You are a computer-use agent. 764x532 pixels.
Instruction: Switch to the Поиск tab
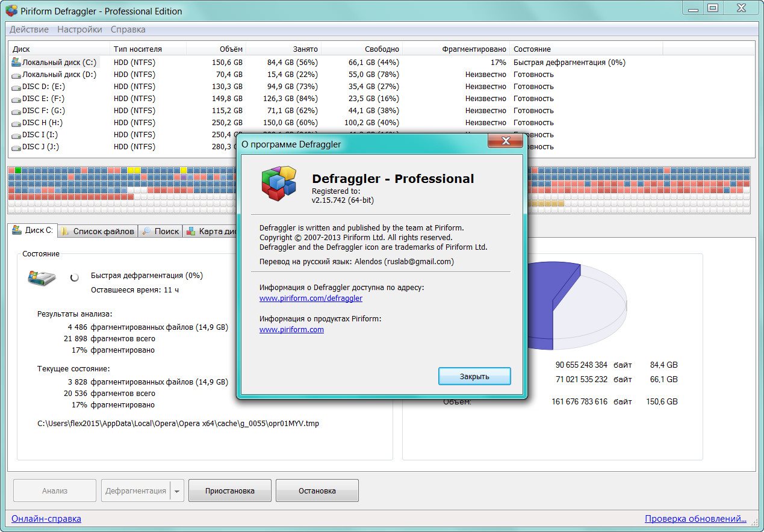pyautogui.click(x=160, y=231)
